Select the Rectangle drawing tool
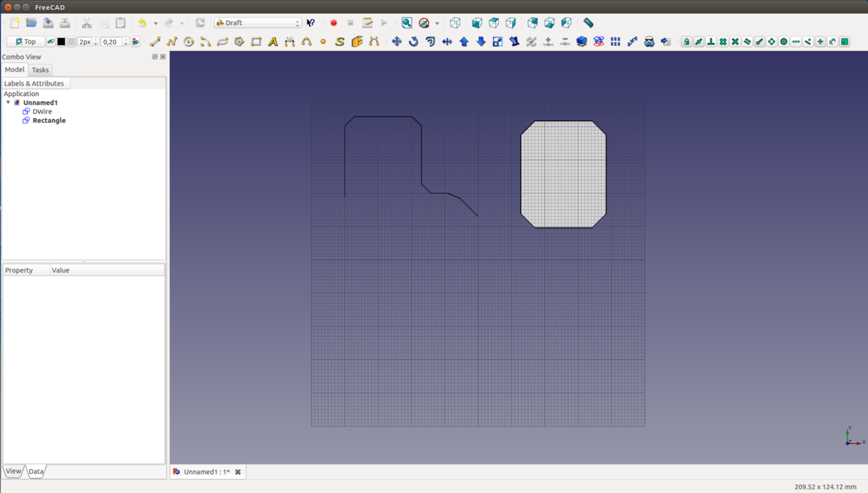The height and width of the screenshot is (493, 868). pos(256,42)
